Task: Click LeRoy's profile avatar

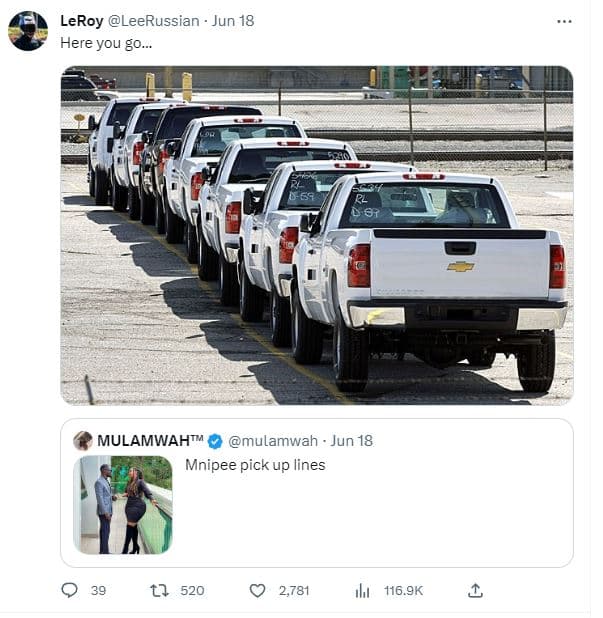Action: [28, 30]
